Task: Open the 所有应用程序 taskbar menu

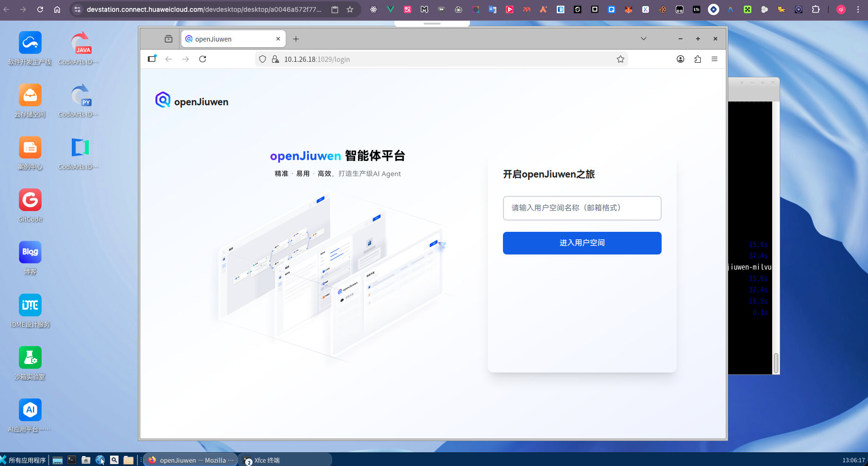Action: click(x=26, y=459)
